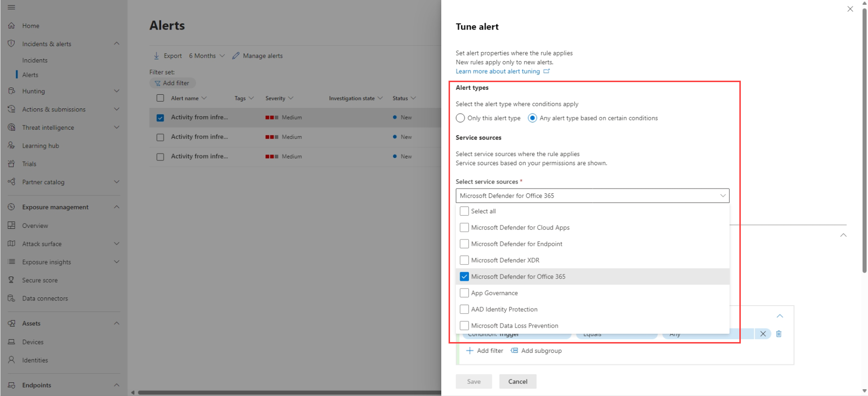The image size is (868, 396).
Task: Click the Manage alerts pencil icon
Action: pyautogui.click(x=236, y=56)
